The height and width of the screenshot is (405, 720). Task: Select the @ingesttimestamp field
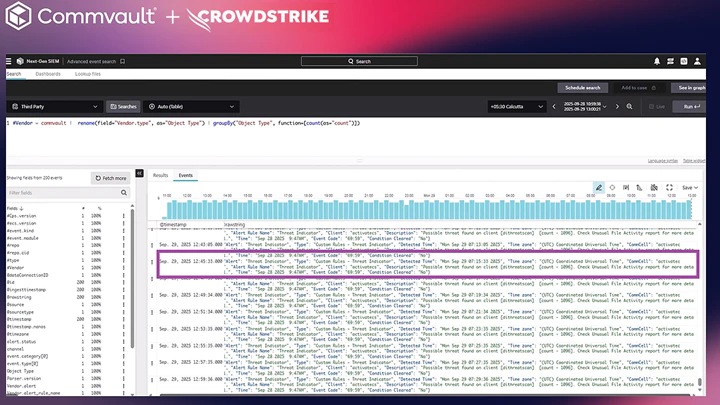coord(26,290)
